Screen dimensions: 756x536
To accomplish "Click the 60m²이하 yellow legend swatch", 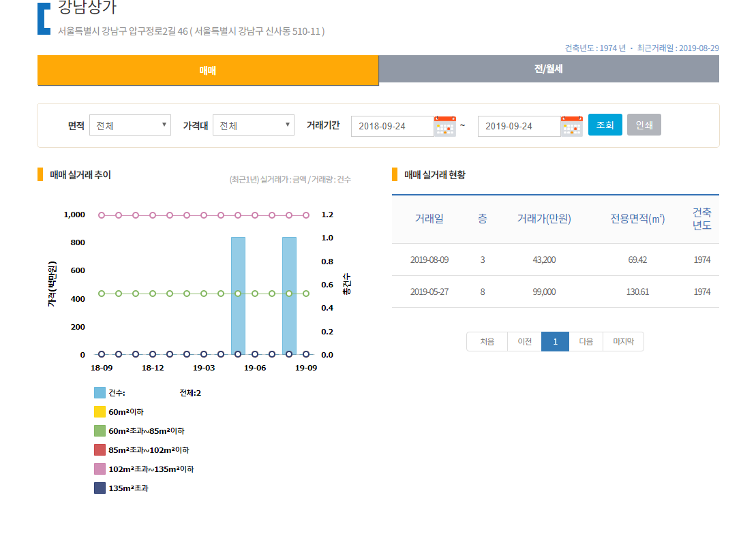I will tap(100, 412).
